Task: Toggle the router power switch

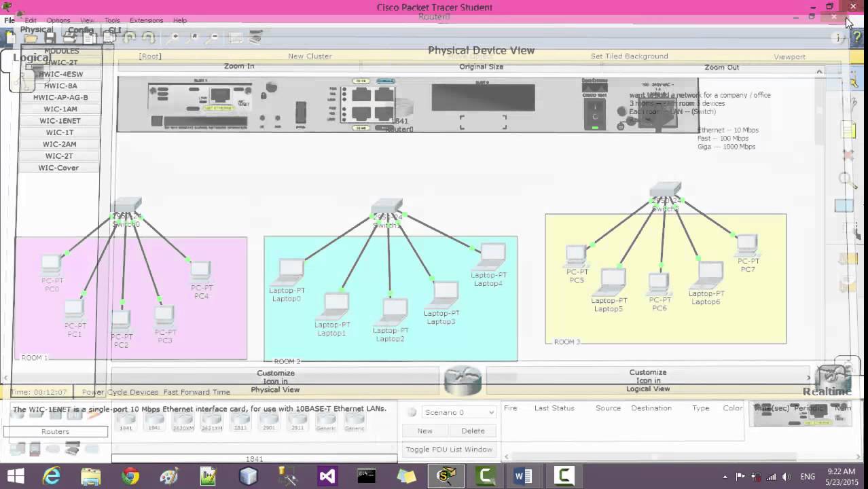Action: [595, 113]
